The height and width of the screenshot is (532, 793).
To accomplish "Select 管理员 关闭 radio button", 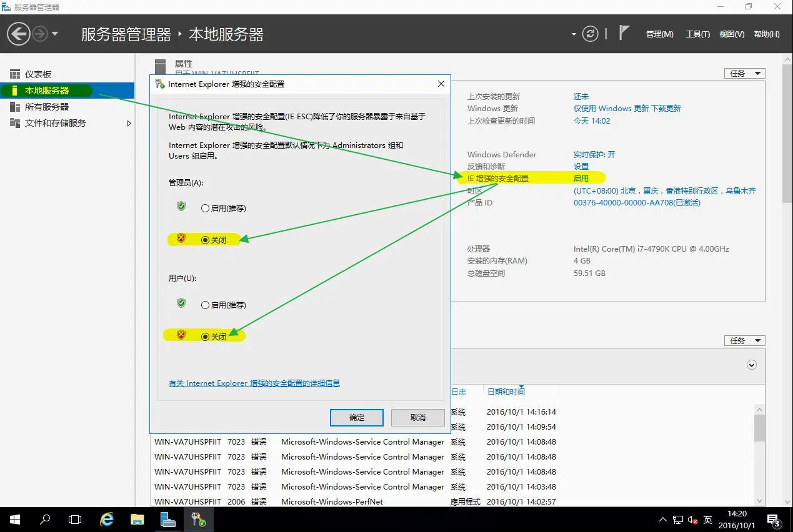I will [x=205, y=240].
